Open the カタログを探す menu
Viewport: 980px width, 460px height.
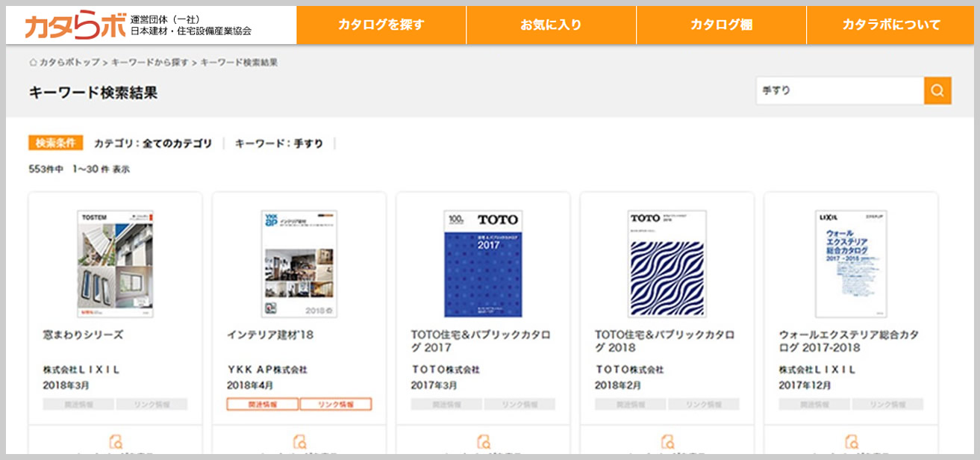click(x=381, y=25)
